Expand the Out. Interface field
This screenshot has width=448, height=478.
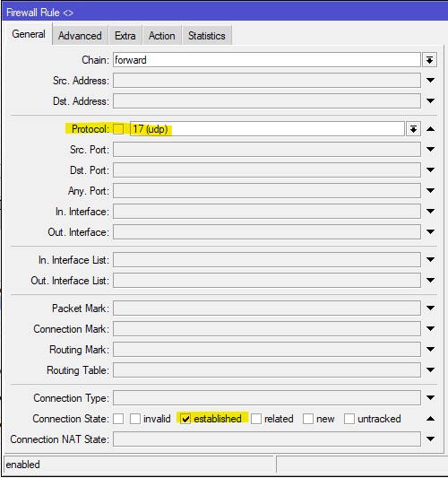coord(430,232)
